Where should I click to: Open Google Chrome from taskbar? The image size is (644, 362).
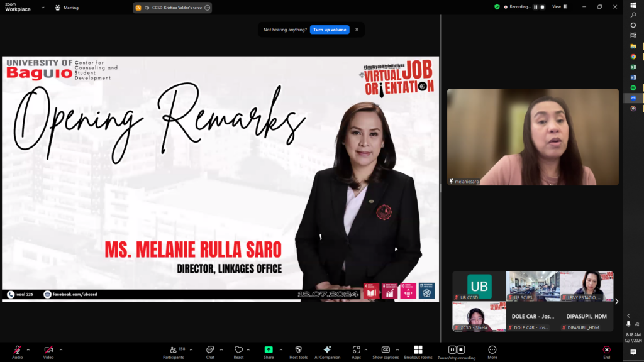(x=633, y=57)
